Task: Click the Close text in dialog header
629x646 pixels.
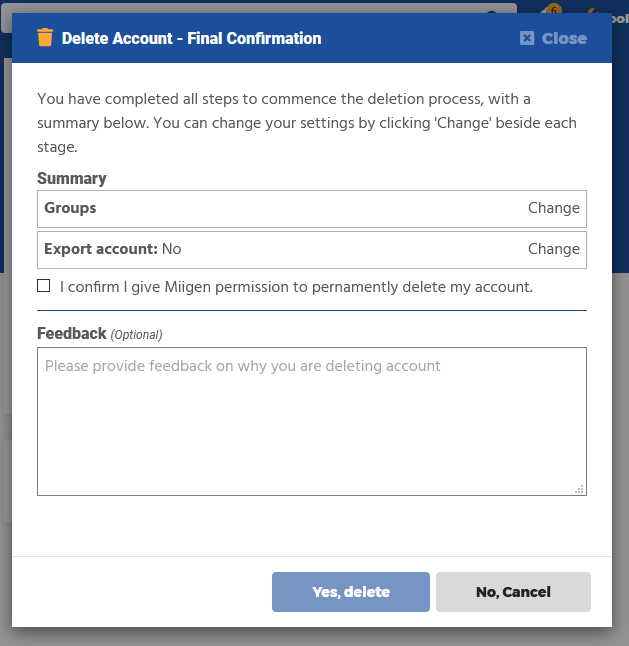Action: pyautogui.click(x=564, y=38)
